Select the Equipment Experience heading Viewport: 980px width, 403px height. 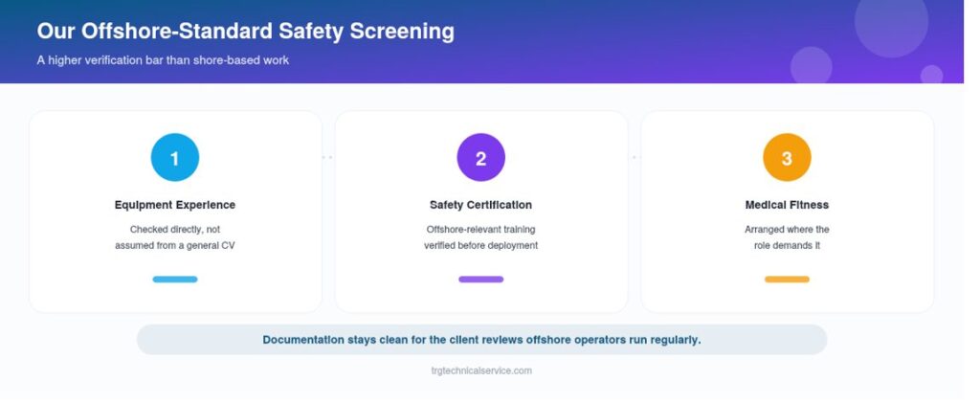point(175,205)
